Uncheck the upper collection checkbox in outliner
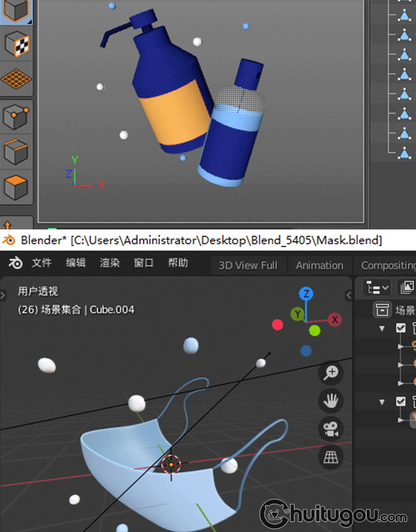Viewport: 416px width, 532px height. pos(401,328)
